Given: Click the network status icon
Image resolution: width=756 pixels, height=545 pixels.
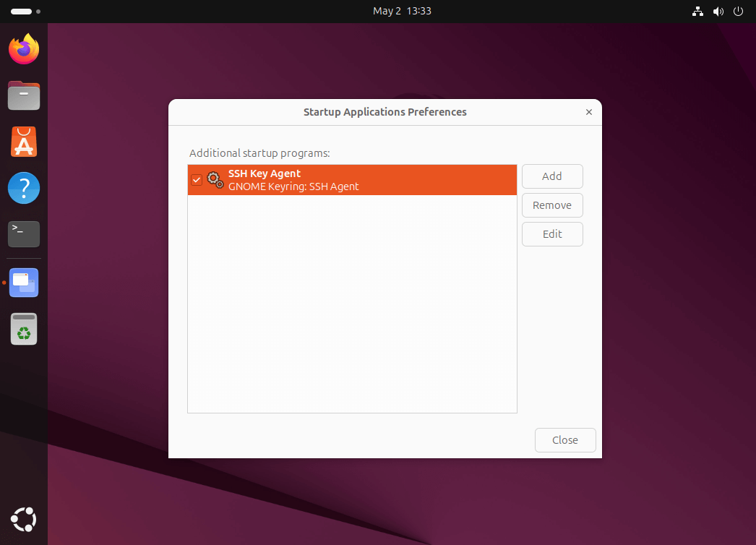Looking at the screenshot, I should pos(697,11).
